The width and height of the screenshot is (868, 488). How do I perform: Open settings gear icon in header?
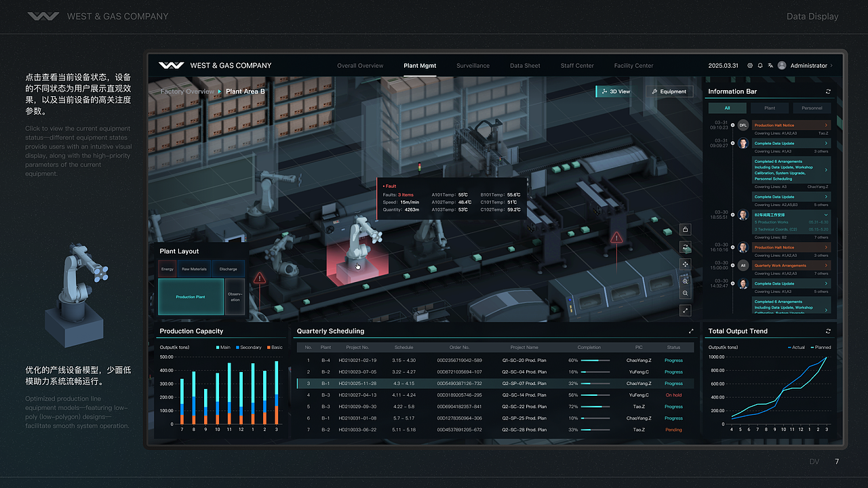[750, 66]
